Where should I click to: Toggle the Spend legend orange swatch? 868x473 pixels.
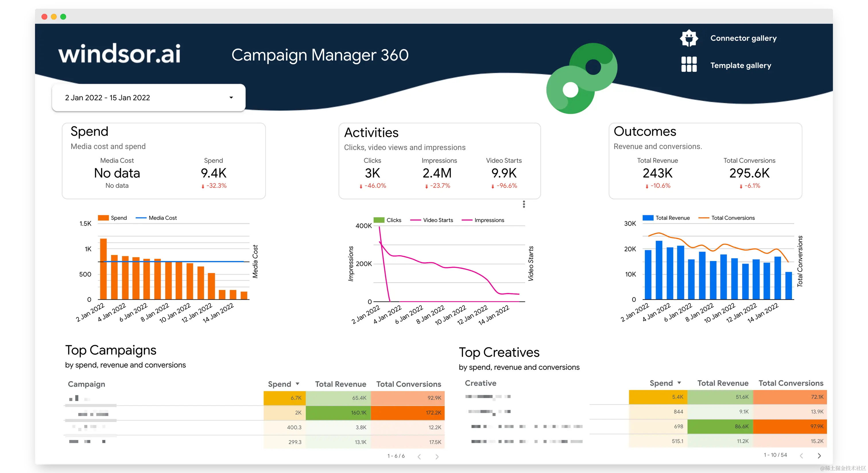click(x=103, y=218)
